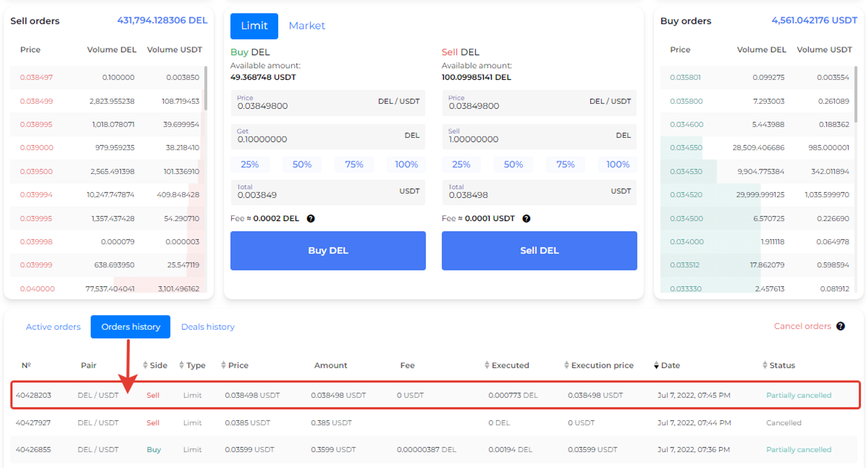Viewport: 868px width, 468px height.
Task: Click total 4,561.042176 USDT buy volume
Action: point(814,20)
